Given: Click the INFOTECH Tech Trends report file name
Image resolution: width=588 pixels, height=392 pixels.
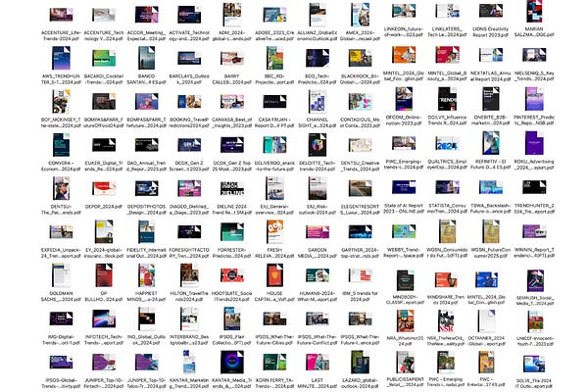Looking at the screenshot, I should [104, 340].
